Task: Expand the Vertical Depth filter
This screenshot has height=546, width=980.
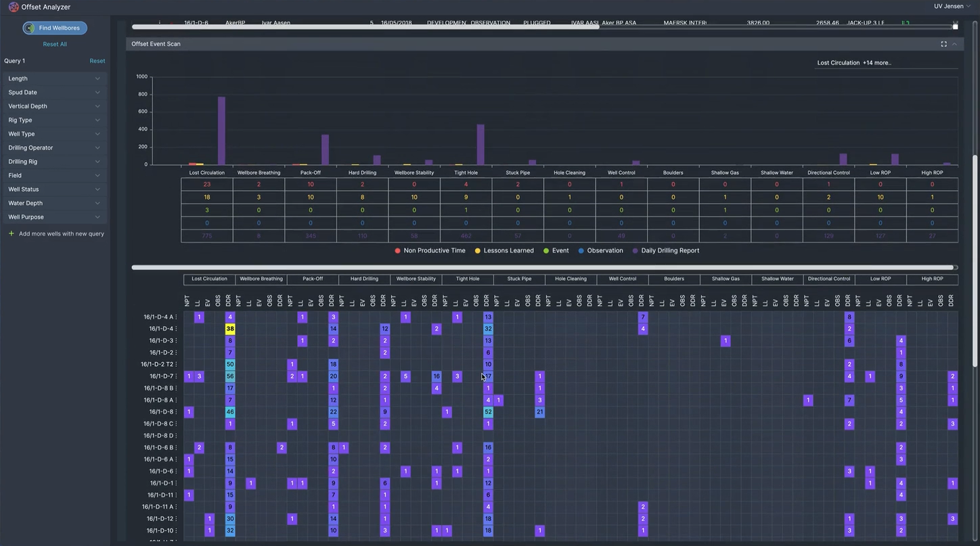Action: [54, 106]
